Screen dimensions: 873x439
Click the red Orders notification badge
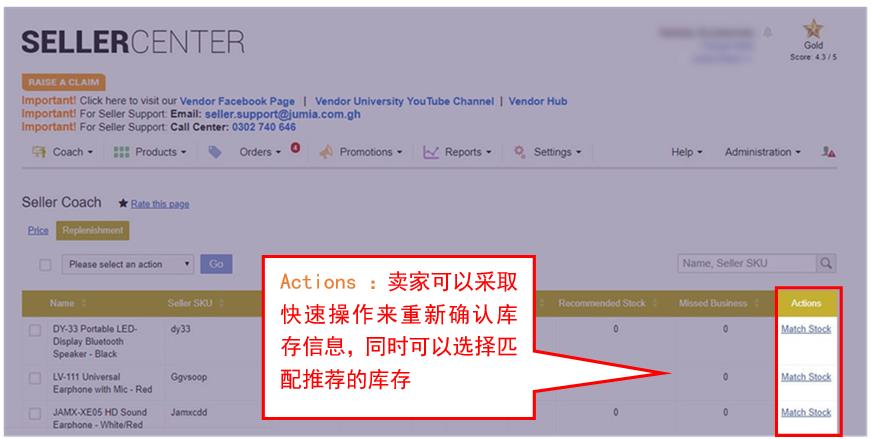click(295, 148)
